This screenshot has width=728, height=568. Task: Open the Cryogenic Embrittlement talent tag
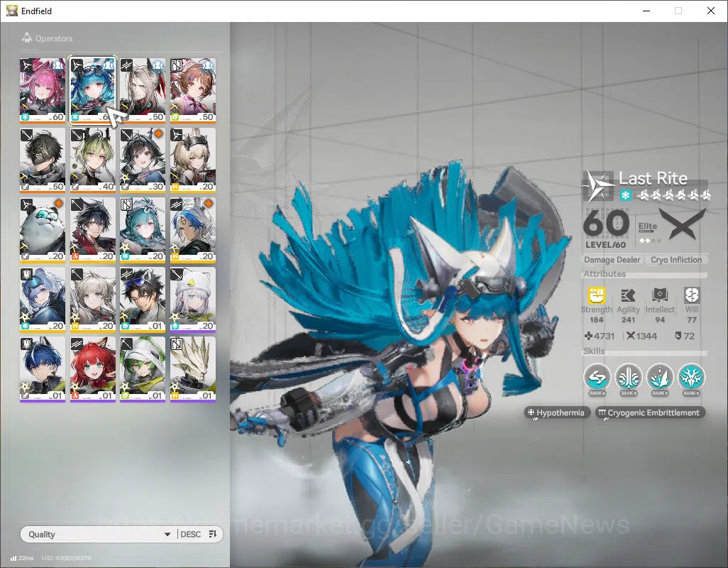click(650, 413)
